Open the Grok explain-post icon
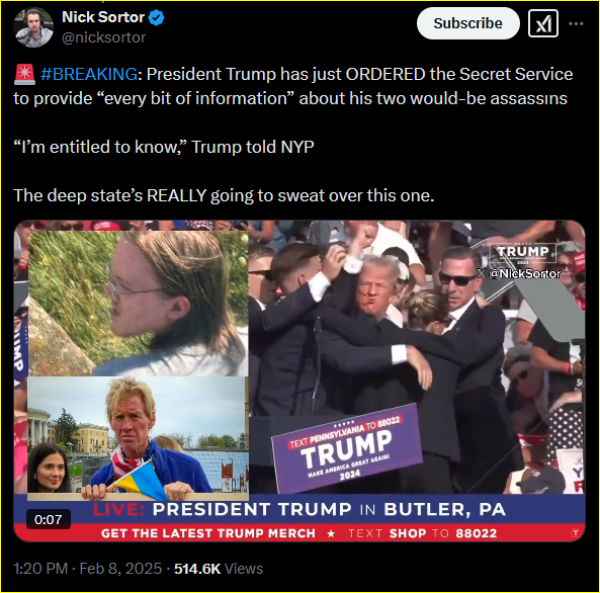600x593 pixels. [x=543, y=24]
